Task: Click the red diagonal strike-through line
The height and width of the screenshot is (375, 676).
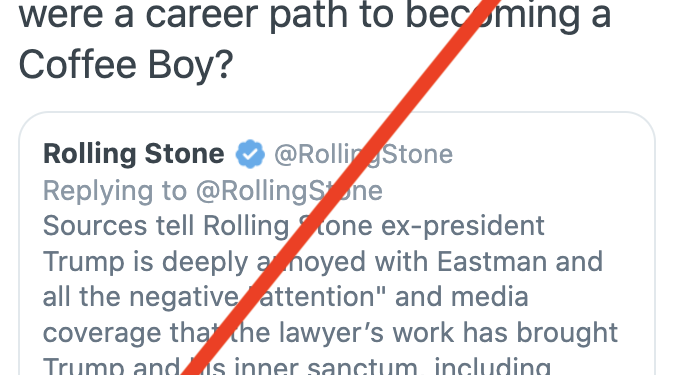Action: (x=341, y=188)
